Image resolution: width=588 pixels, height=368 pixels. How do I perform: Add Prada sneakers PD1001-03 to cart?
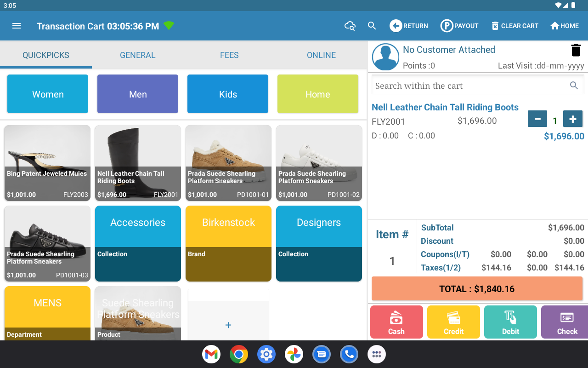point(47,244)
